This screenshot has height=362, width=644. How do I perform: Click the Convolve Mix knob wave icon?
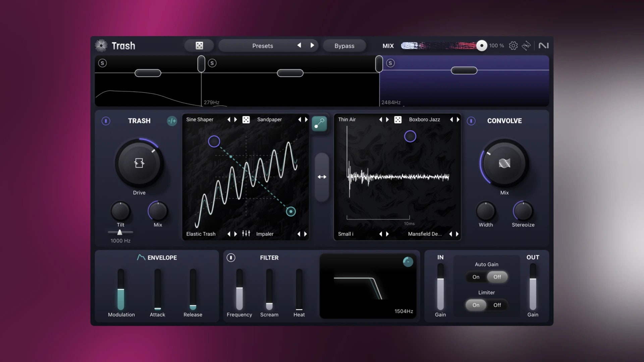click(x=504, y=163)
